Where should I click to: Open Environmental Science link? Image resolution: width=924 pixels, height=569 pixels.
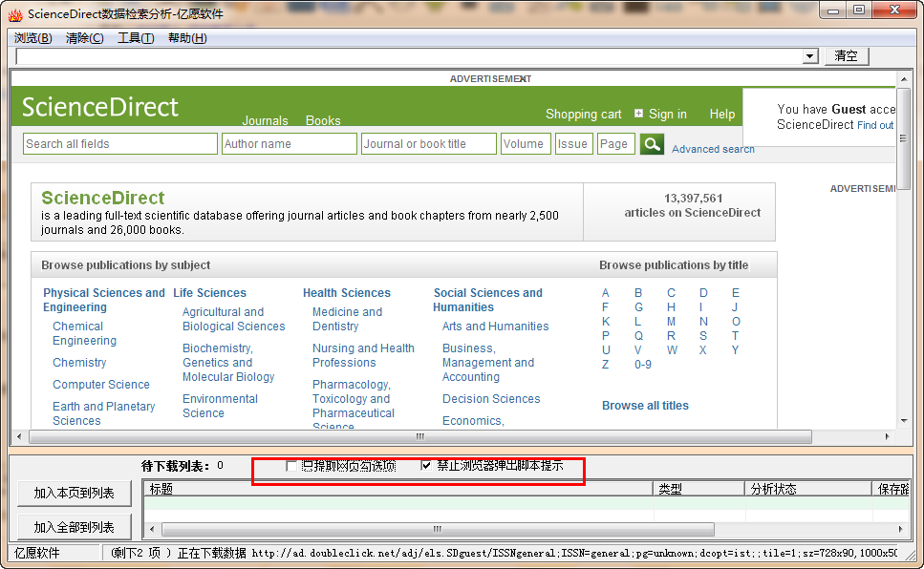click(220, 406)
